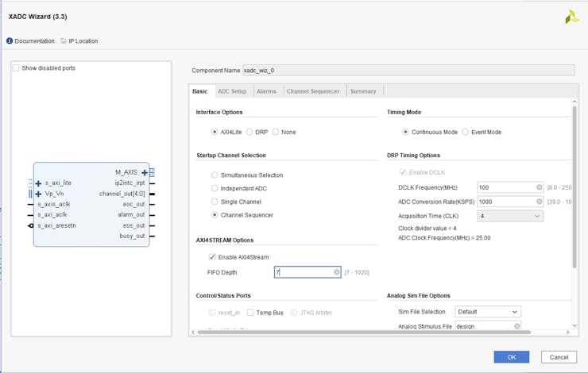Click the Cancel button
The height and width of the screenshot is (373, 588).
click(x=559, y=357)
